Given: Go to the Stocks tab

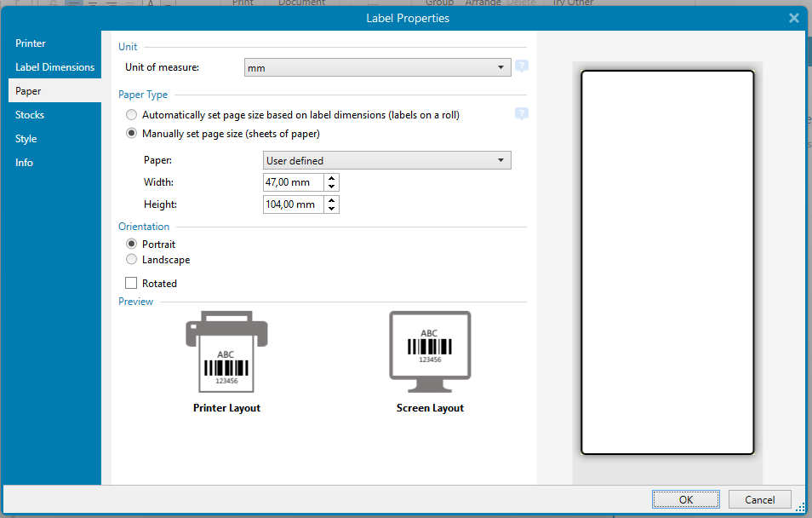Looking at the screenshot, I should click(30, 115).
